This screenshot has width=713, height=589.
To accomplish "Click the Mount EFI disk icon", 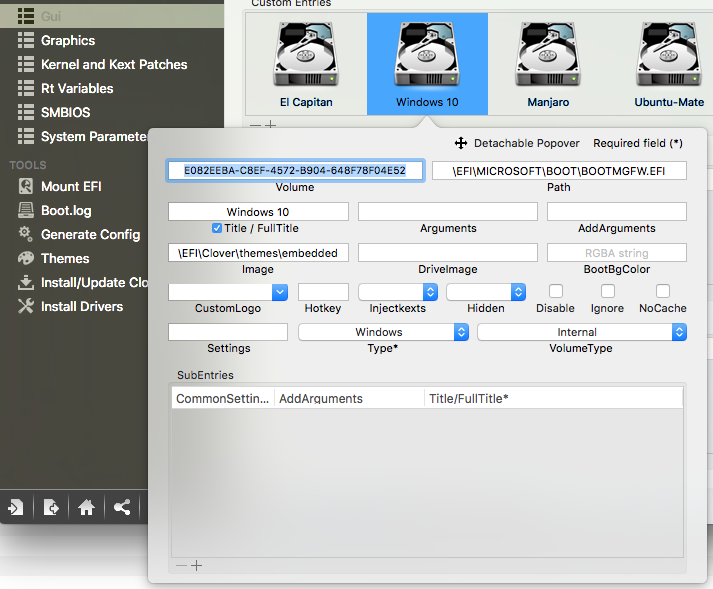I will coord(25,186).
